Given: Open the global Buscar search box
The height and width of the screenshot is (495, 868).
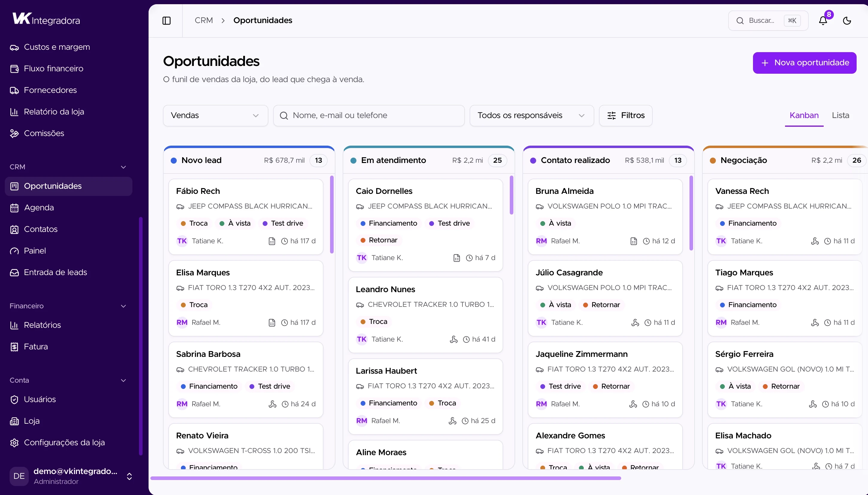Looking at the screenshot, I should point(768,21).
